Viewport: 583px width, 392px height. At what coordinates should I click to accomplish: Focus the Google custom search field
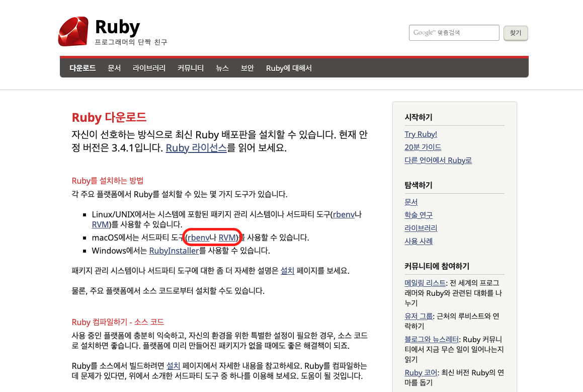(x=454, y=33)
